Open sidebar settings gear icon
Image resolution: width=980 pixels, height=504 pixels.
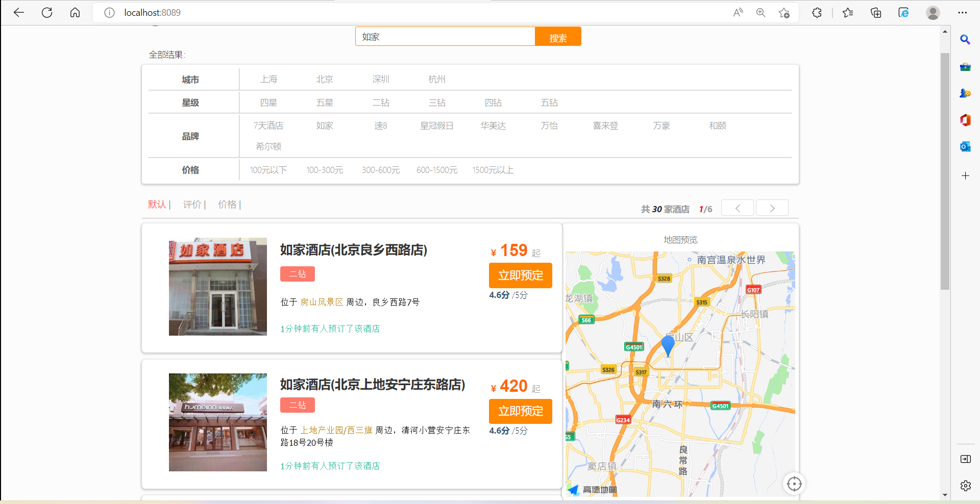point(965,486)
